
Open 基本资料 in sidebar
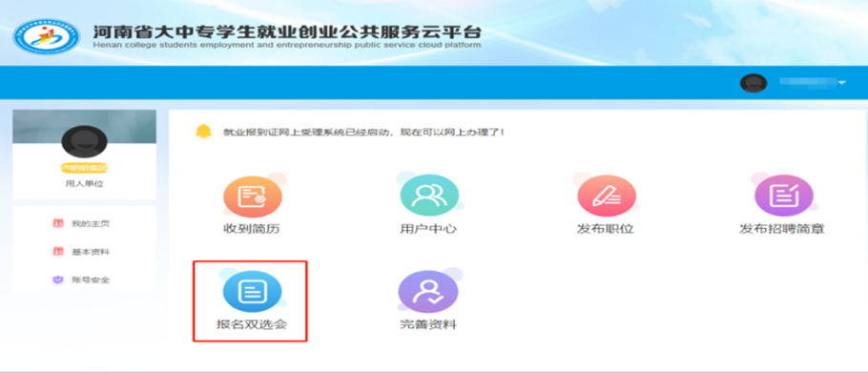91,252
